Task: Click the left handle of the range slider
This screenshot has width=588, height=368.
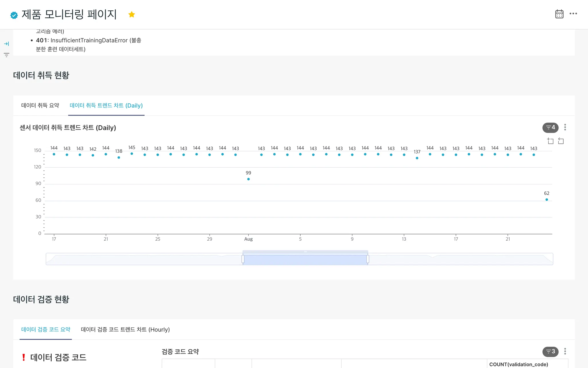Action: 243,259
